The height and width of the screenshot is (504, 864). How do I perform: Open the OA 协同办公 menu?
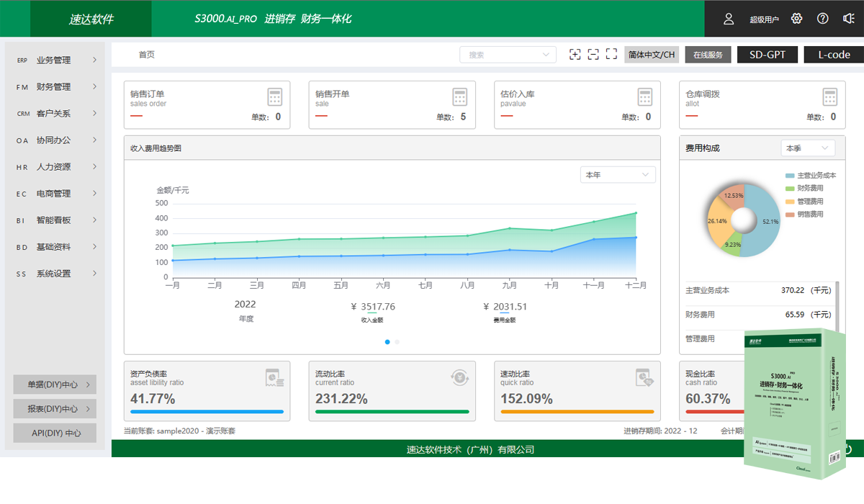[56, 140]
